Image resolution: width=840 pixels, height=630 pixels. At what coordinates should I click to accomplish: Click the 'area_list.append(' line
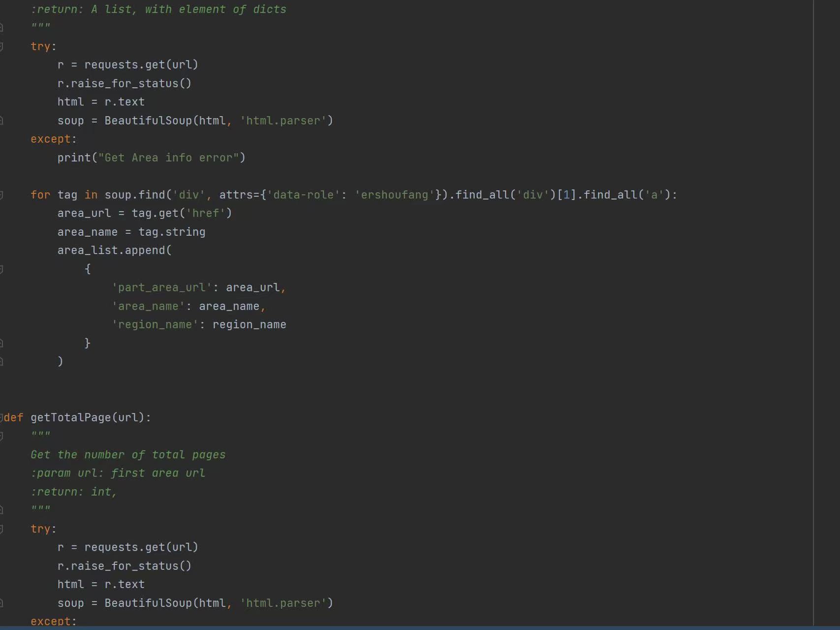[x=114, y=250]
